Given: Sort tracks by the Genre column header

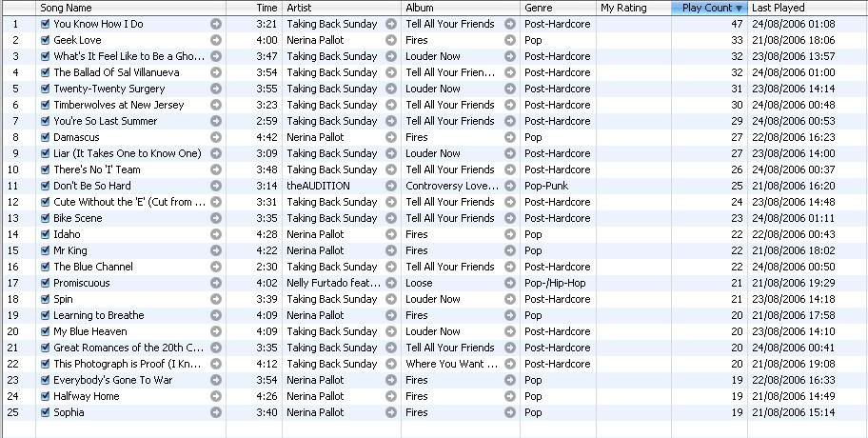Looking at the screenshot, I should pyautogui.click(x=557, y=8).
